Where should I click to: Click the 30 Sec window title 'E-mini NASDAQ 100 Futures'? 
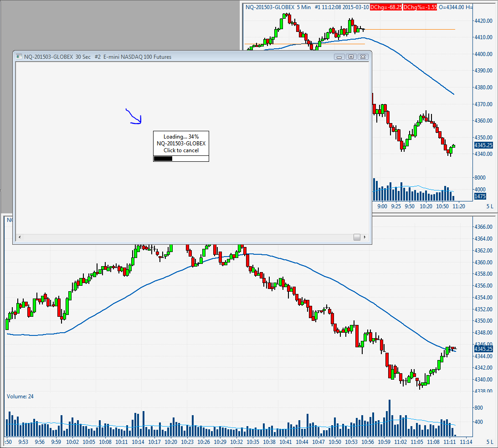tap(137, 57)
